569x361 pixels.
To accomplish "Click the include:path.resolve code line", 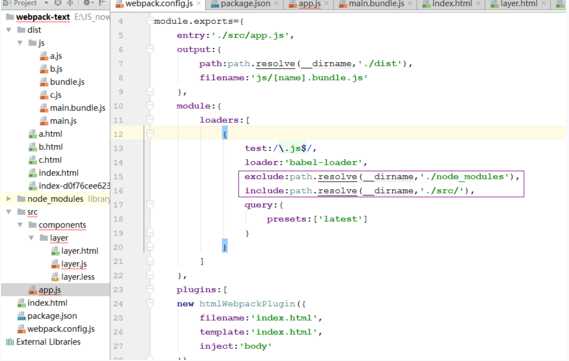I will (x=359, y=191).
